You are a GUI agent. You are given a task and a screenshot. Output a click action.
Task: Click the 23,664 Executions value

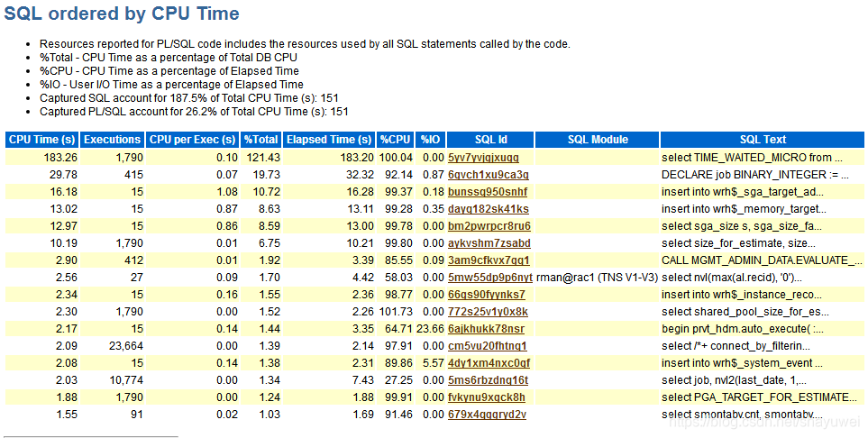[x=126, y=346]
